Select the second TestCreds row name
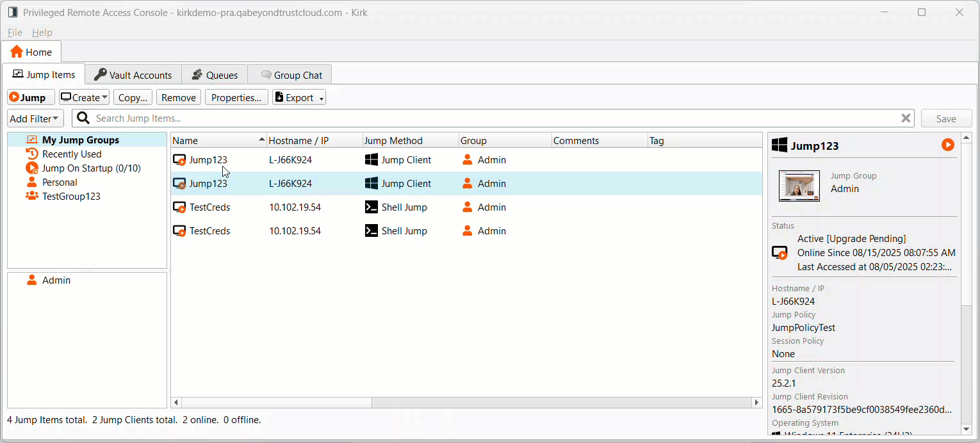This screenshot has height=443, width=980. (x=209, y=231)
